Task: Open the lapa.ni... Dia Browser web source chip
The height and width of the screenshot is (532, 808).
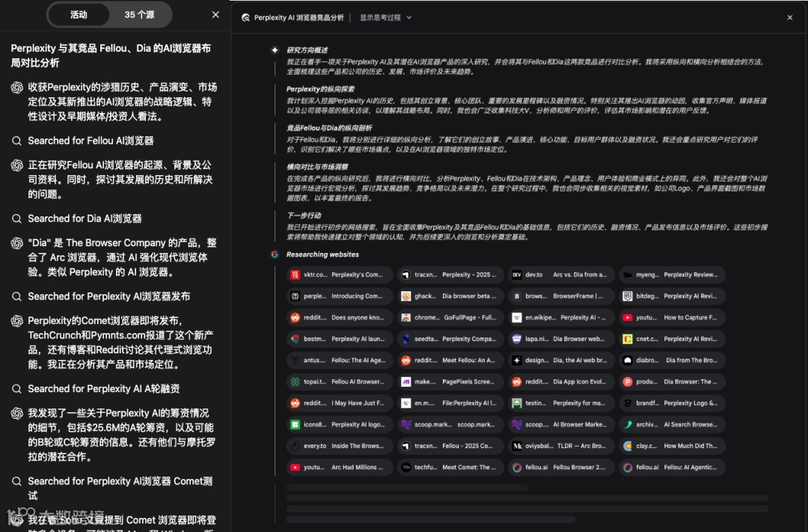Action: (x=561, y=339)
